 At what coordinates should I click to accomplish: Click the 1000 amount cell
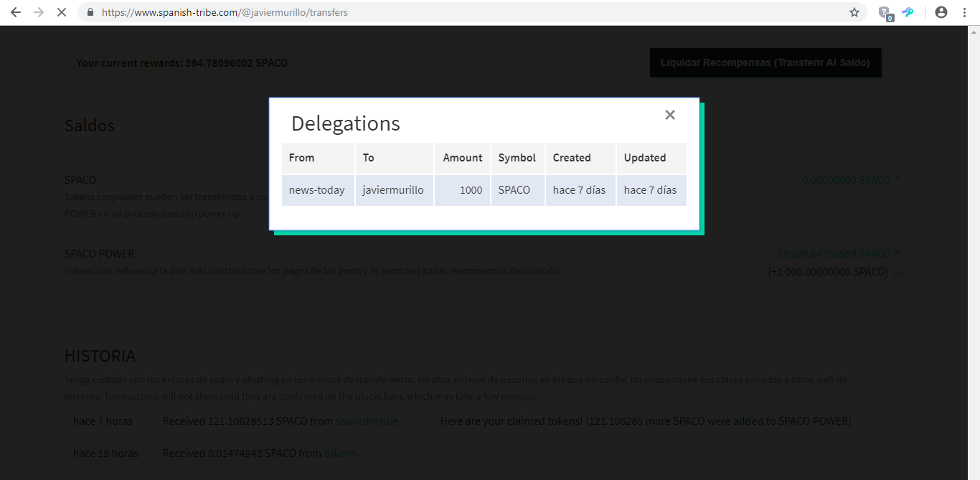[463, 190]
